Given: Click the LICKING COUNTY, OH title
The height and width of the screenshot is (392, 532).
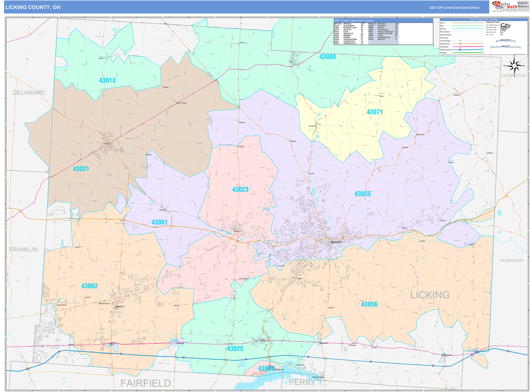Looking at the screenshot, I should [x=33, y=7].
